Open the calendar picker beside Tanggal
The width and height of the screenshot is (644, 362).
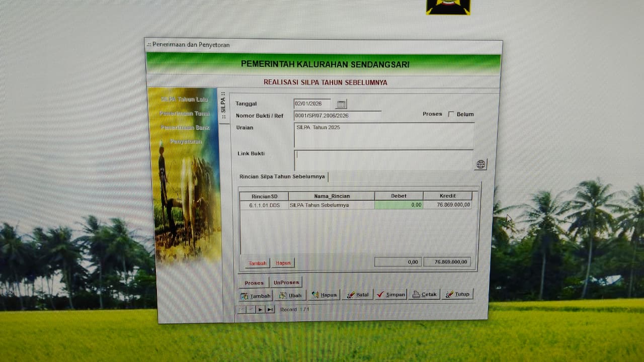click(341, 105)
